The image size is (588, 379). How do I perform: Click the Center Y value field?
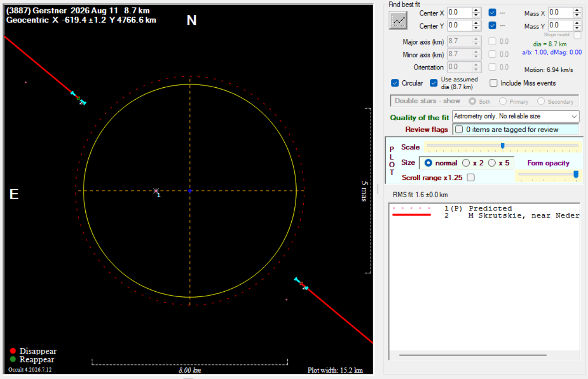coord(459,25)
